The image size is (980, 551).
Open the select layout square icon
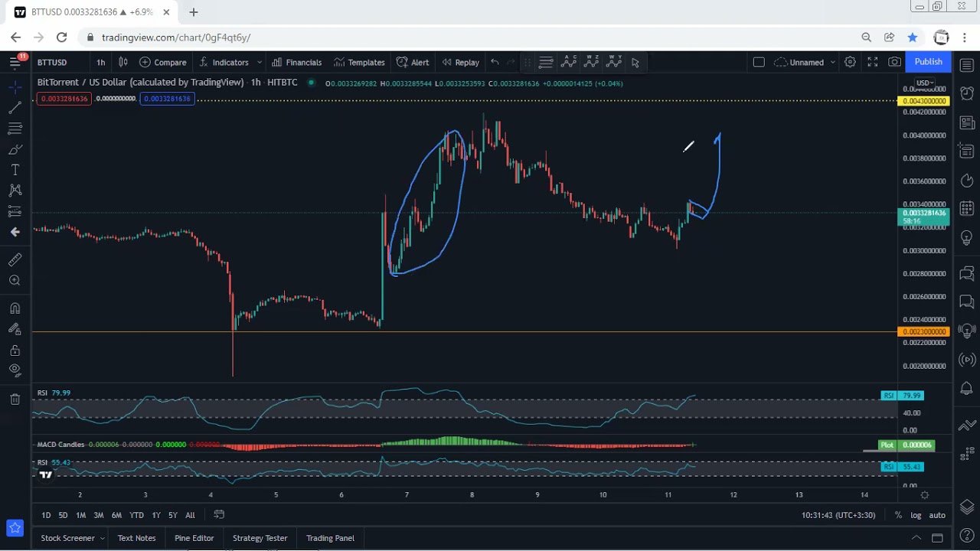click(759, 62)
